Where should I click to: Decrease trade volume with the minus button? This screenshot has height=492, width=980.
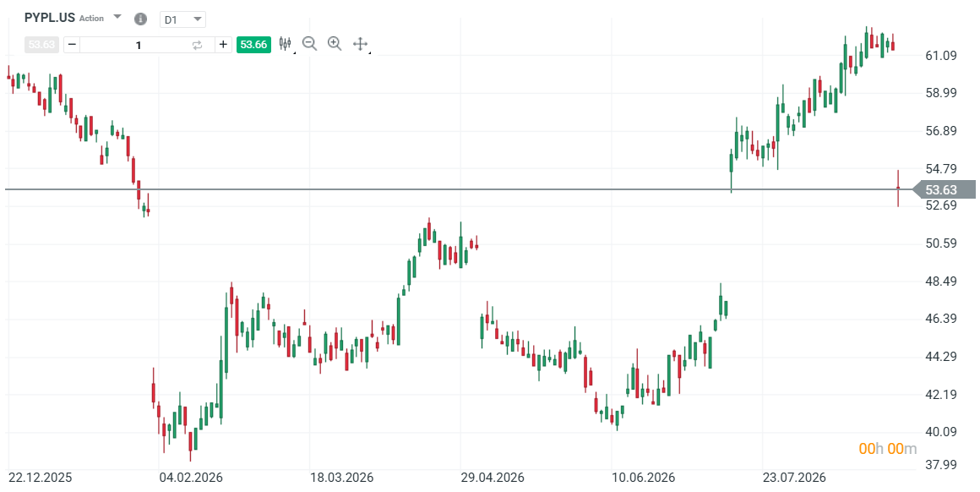(x=72, y=45)
